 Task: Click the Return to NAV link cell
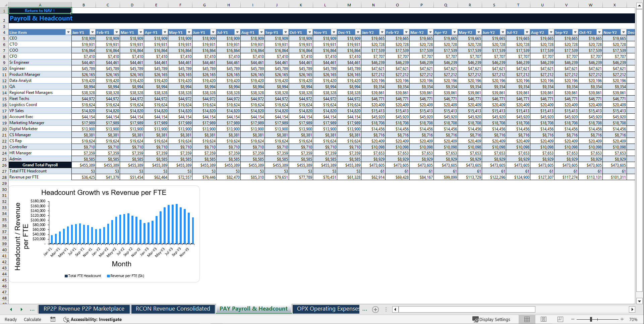(40, 11)
